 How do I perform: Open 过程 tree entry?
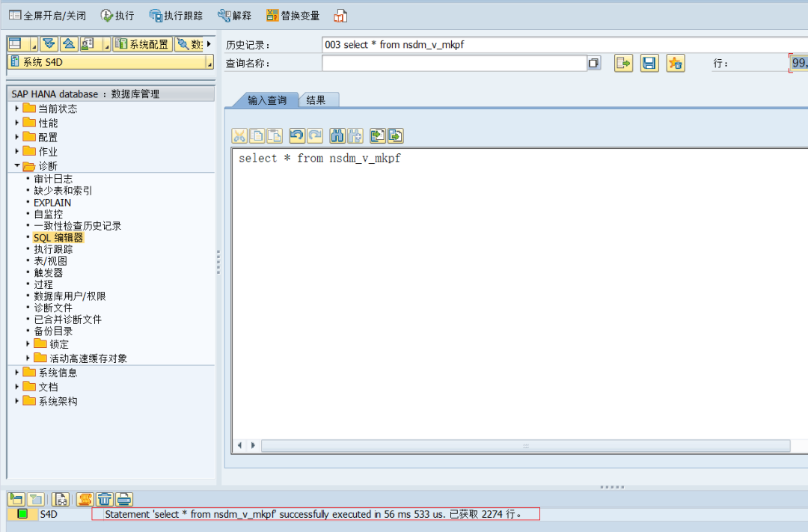click(x=43, y=284)
